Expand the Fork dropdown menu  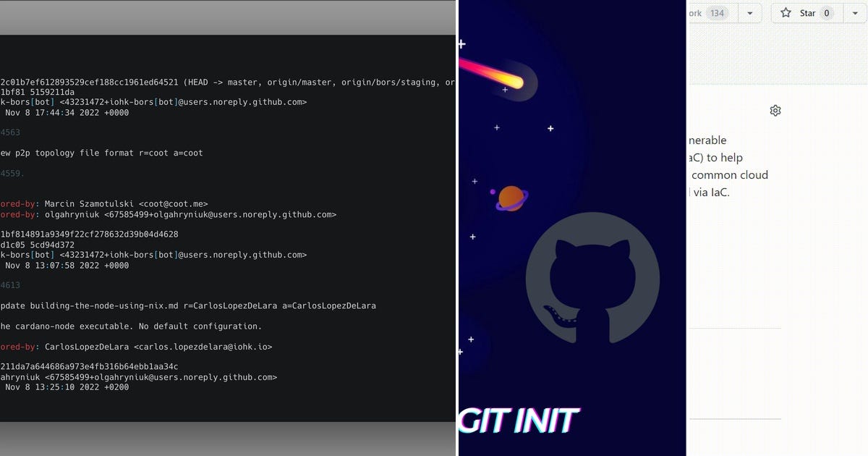[x=749, y=12]
